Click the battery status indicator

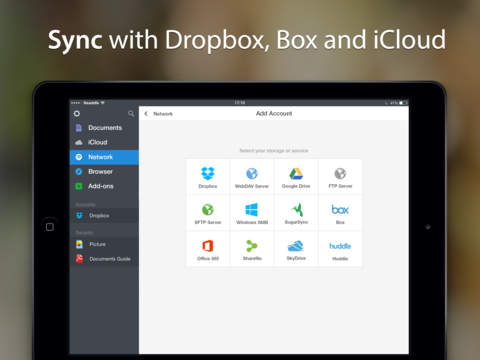tap(403, 103)
